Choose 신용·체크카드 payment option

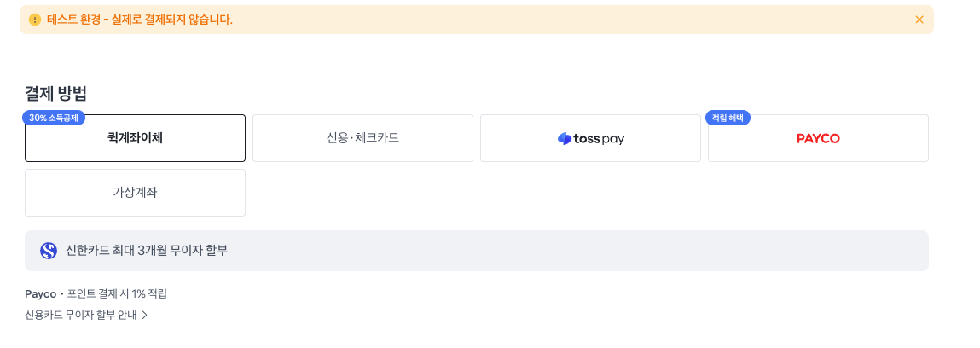pyautogui.click(x=362, y=138)
